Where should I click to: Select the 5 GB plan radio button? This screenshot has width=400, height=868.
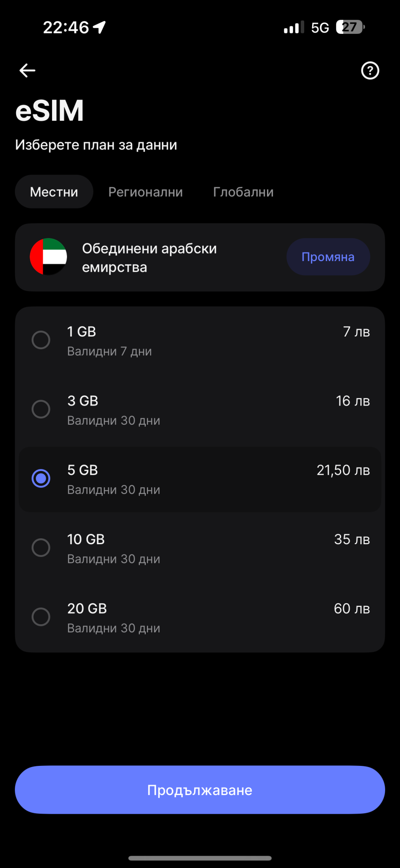pyautogui.click(x=41, y=479)
